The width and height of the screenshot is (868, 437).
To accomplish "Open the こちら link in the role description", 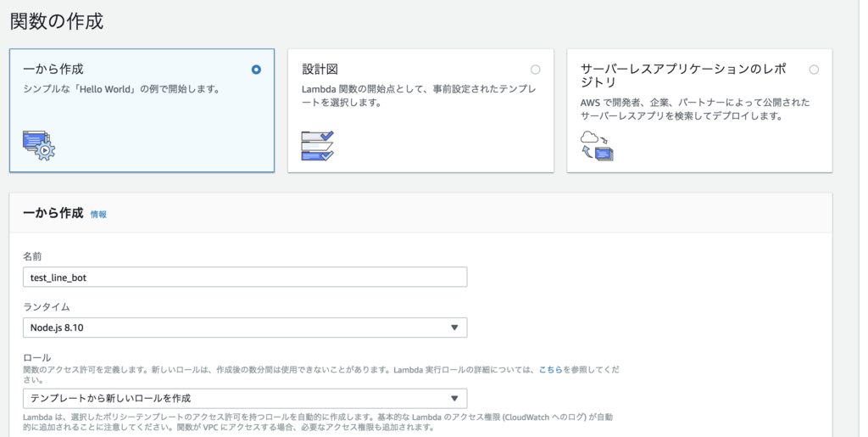I will [550, 369].
